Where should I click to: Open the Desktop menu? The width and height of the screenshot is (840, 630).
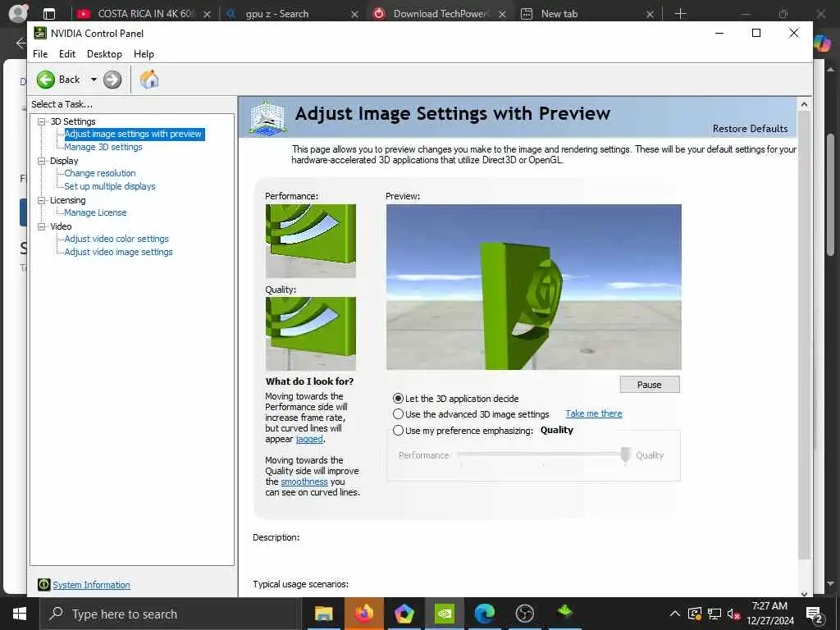point(104,54)
